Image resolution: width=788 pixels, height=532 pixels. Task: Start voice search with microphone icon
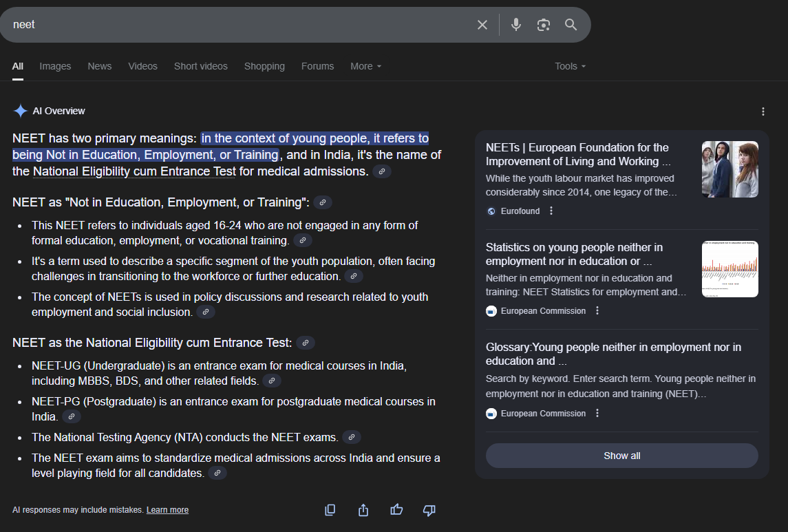[x=516, y=25]
